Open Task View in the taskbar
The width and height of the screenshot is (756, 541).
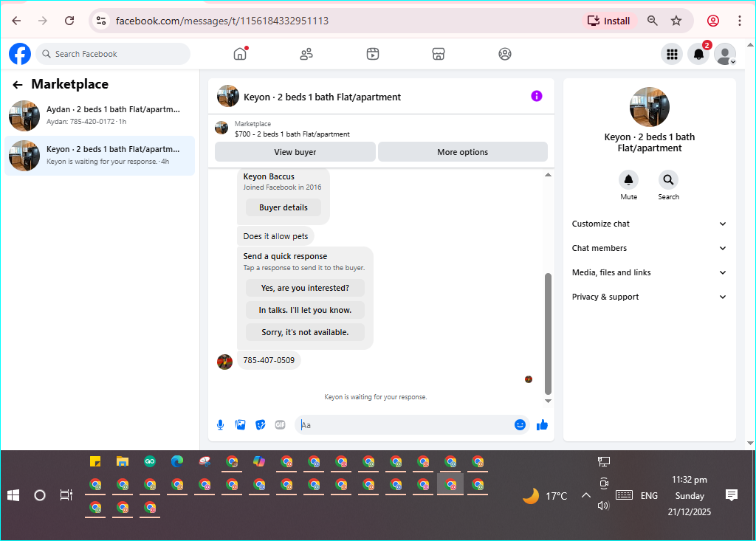click(66, 495)
